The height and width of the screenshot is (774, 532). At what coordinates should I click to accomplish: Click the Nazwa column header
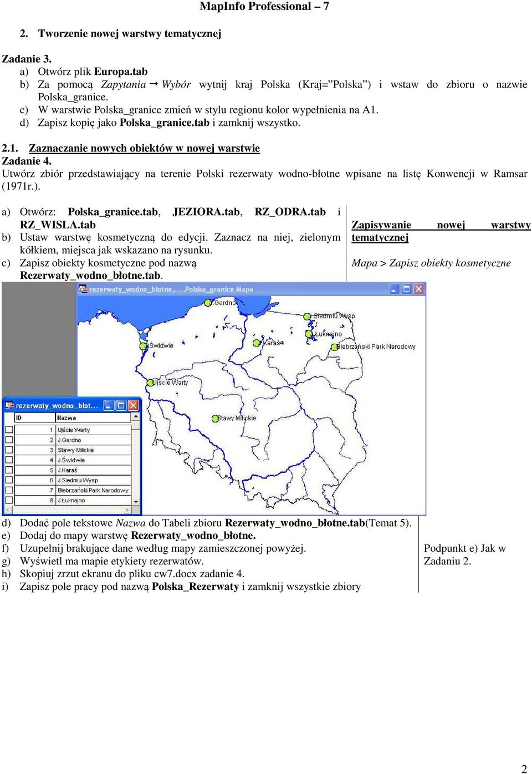[93, 417]
